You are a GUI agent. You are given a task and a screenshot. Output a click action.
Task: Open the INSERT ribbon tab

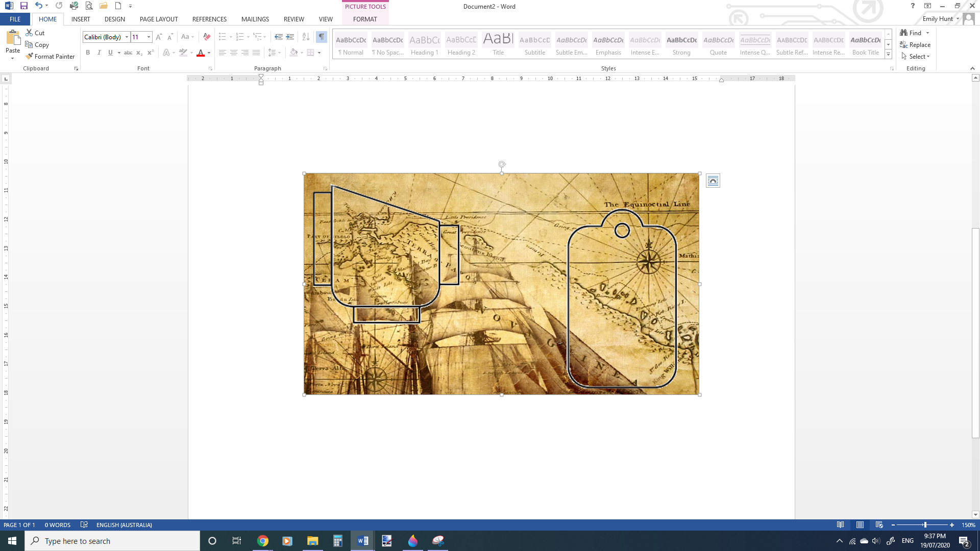(81, 19)
